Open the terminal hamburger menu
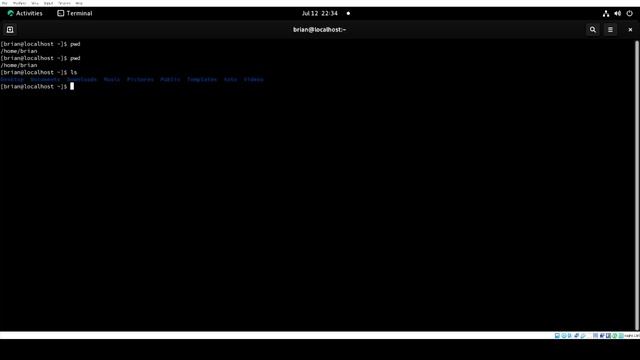 (x=610, y=29)
